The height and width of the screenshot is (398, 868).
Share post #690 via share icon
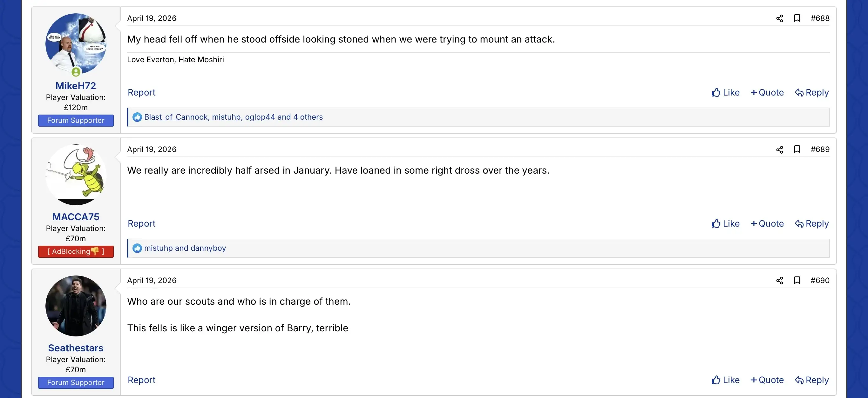pos(779,281)
